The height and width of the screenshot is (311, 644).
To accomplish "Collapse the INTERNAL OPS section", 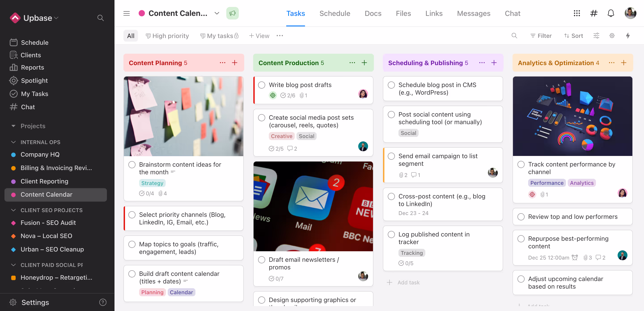I will point(13,142).
